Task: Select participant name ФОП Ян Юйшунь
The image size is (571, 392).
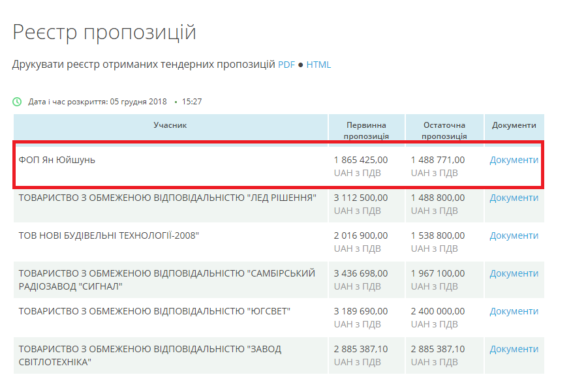Action: point(57,160)
